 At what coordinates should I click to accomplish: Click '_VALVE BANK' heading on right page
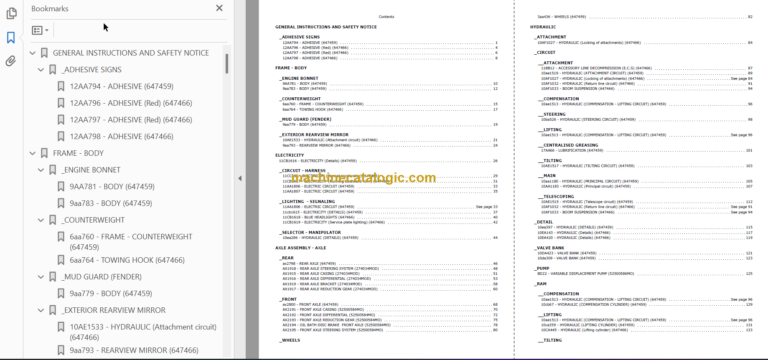tap(549, 248)
